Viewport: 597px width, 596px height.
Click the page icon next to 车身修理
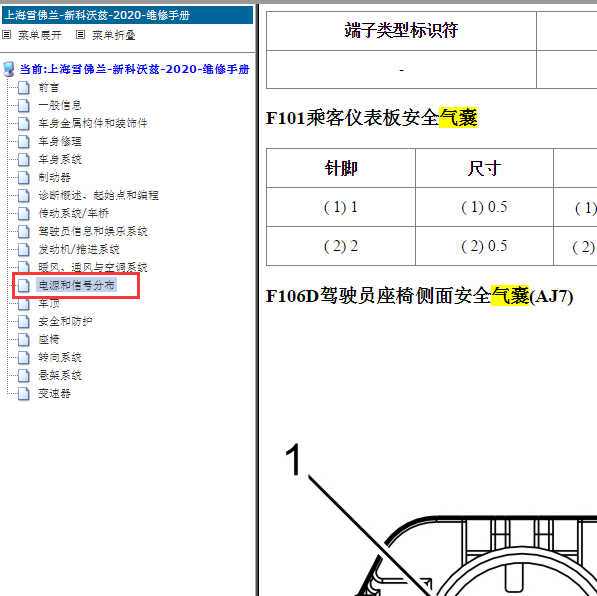(24, 141)
